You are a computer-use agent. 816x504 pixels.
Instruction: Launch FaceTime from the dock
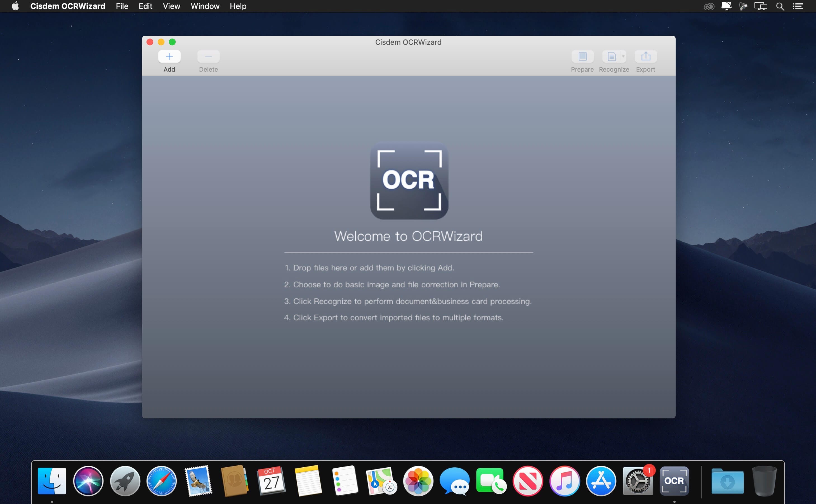491,481
